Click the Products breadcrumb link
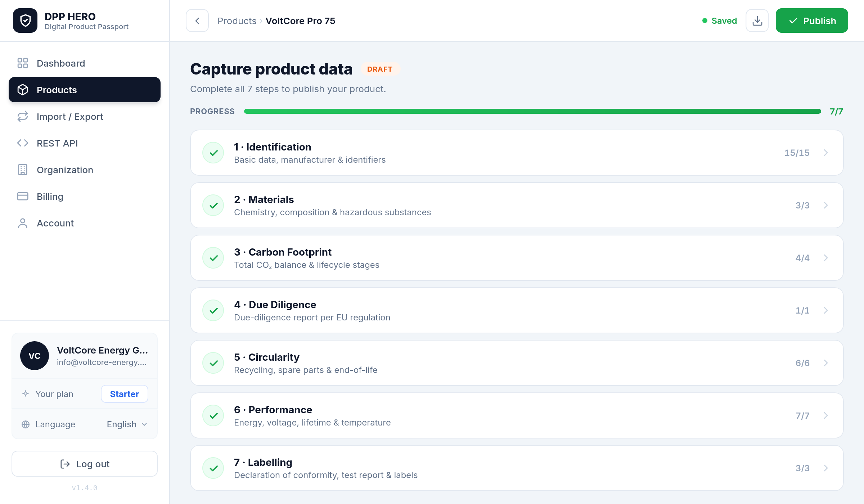Image resolution: width=864 pixels, height=504 pixels. [237, 21]
